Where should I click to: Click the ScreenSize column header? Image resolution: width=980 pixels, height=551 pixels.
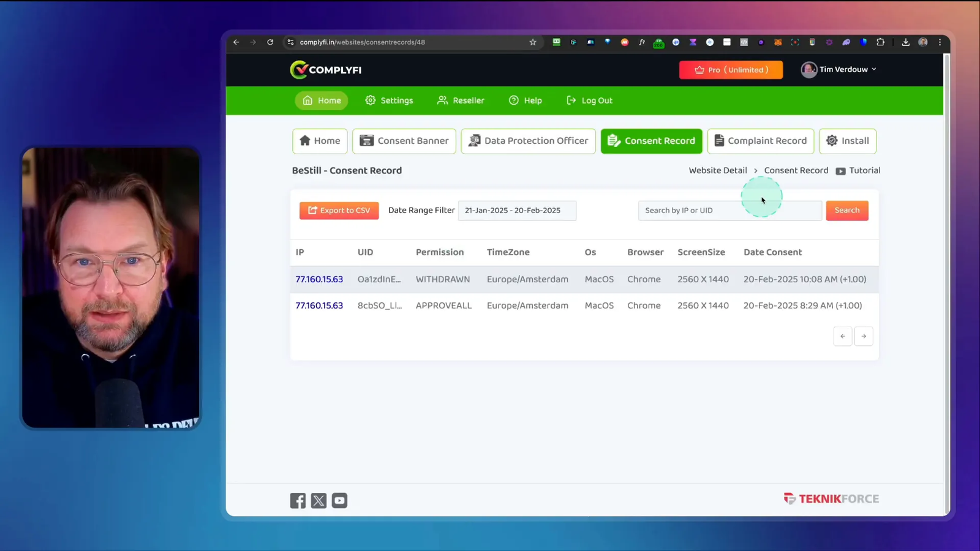[701, 252]
